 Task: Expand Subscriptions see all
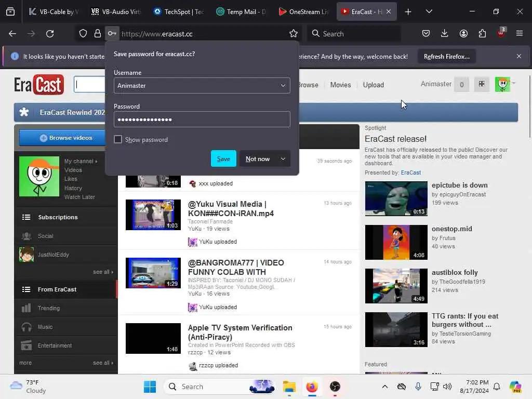[x=103, y=272]
